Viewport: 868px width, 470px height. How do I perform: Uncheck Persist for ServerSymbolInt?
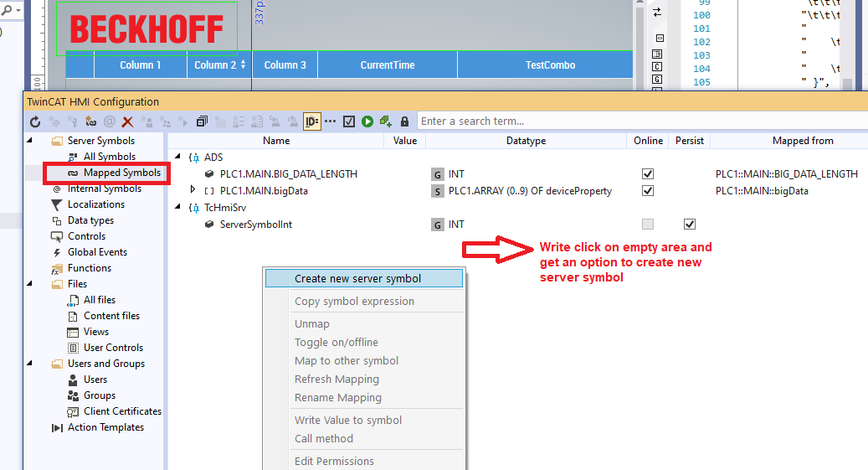coord(690,225)
